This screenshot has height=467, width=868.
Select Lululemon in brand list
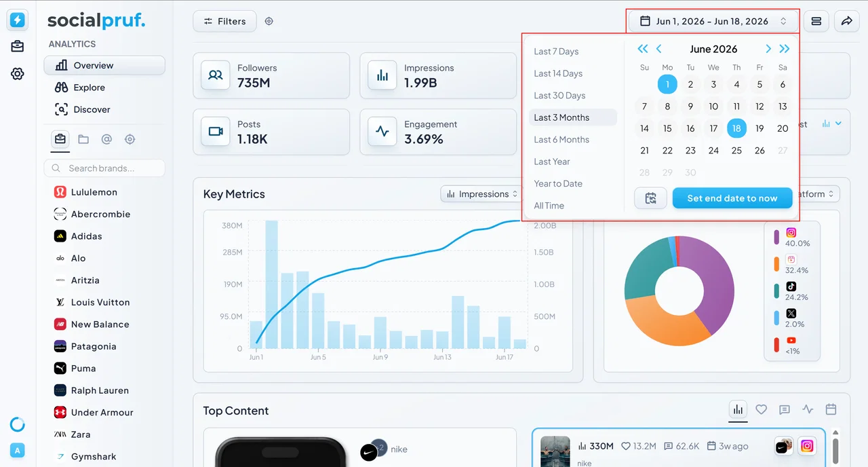point(104,192)
